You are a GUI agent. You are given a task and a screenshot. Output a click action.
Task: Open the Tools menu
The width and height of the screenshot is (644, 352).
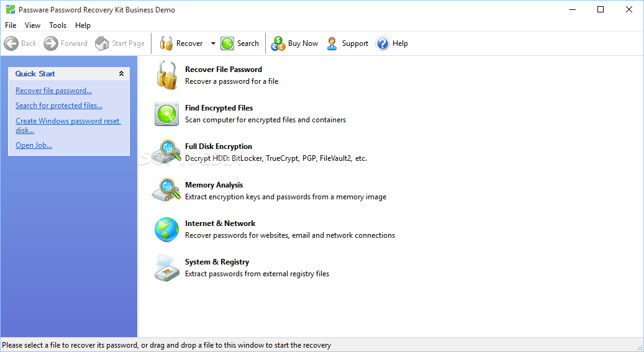[58, 25]
